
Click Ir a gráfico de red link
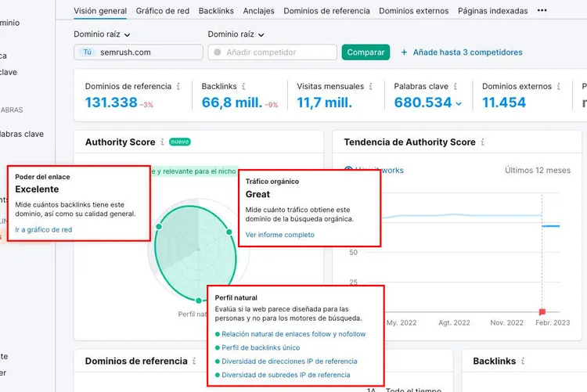pyautogui.click(x=43, y=229)
